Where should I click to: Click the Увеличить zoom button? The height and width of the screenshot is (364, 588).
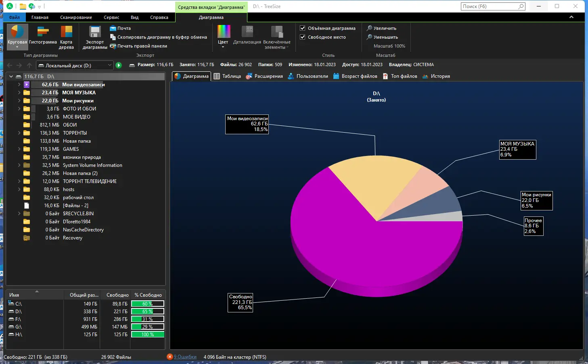click(382, 28)
